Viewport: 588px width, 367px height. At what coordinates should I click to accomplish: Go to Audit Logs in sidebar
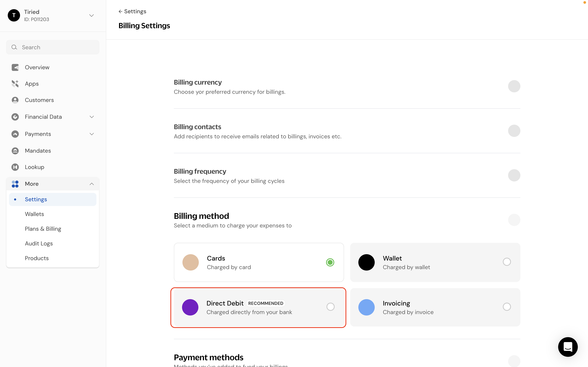pos(39,243)
